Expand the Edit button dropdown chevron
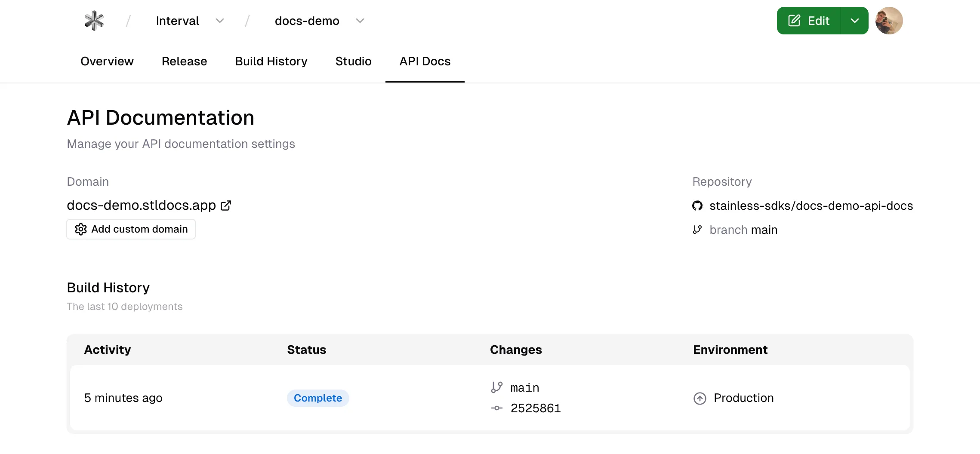This screenshot has height=454, width=980. click(855, 20)
